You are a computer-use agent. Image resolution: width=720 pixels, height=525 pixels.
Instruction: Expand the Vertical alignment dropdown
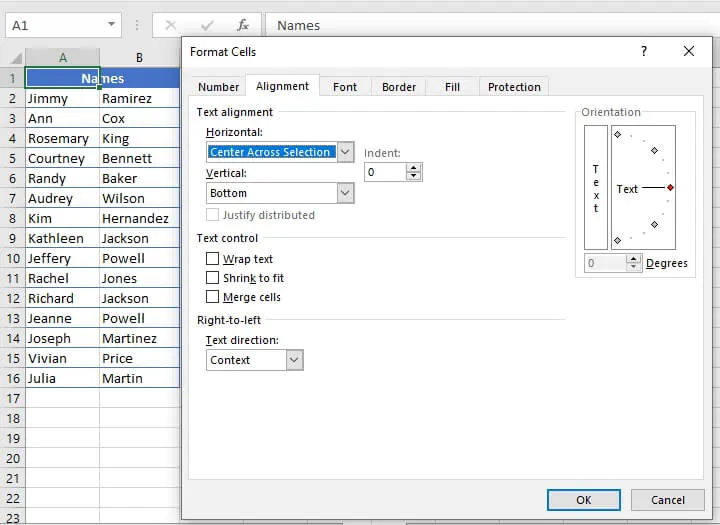pos(345,193)
